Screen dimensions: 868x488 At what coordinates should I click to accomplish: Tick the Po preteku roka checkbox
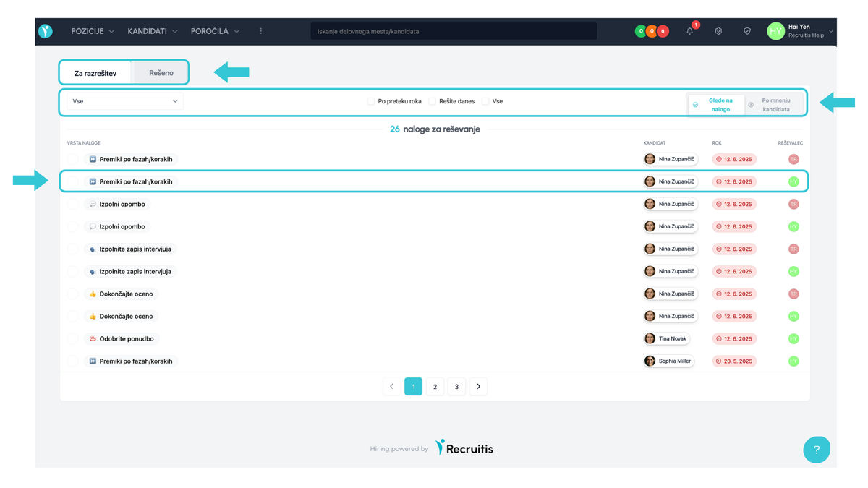[371, 101]
